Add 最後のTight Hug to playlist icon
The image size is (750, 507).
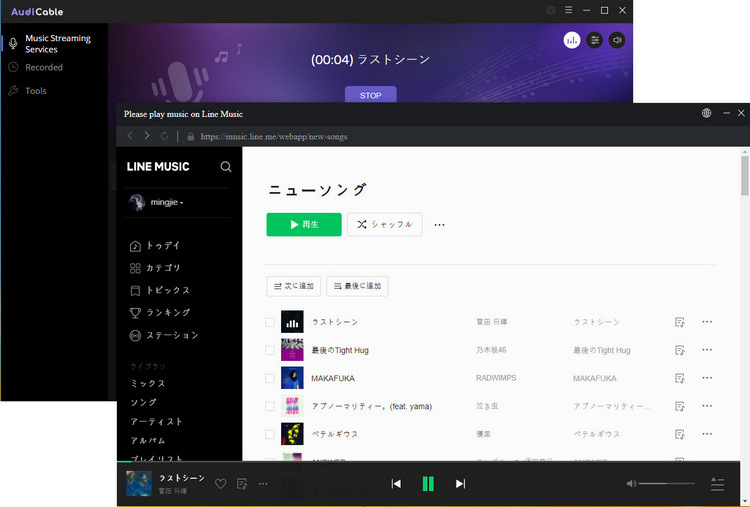[680, 351]
